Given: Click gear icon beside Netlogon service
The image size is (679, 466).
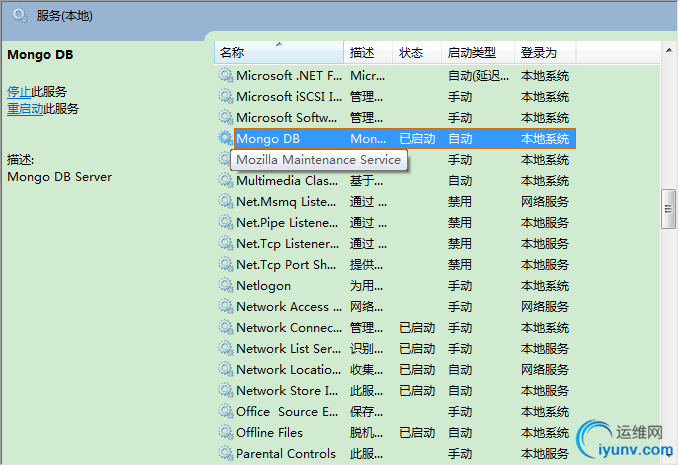Looking at the screenshot, I should pyautogui.click(x=225, y=285).
